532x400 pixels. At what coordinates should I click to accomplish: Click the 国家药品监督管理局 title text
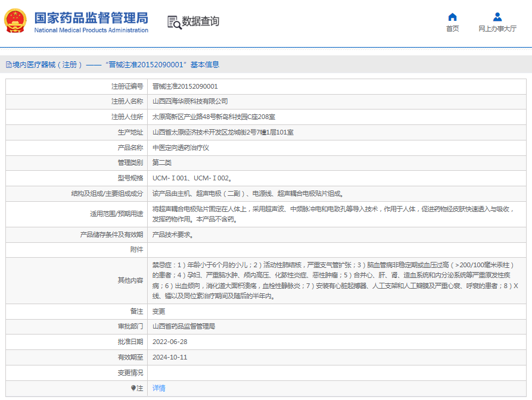(91, 17)
